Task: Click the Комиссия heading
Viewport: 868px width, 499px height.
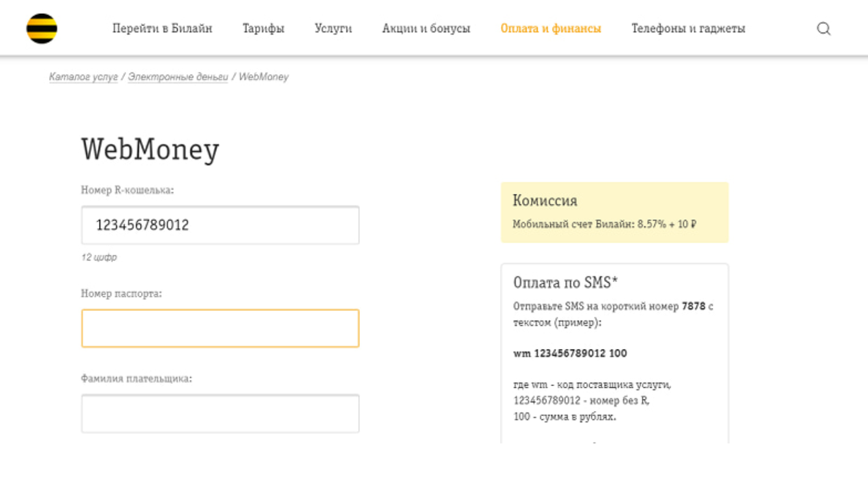Action: point(545,201)
